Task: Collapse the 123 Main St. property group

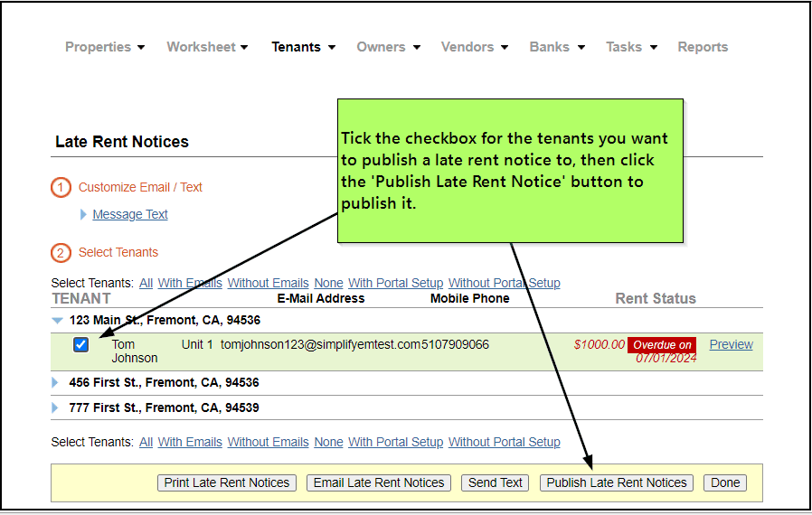Action: tap(58, 321)
